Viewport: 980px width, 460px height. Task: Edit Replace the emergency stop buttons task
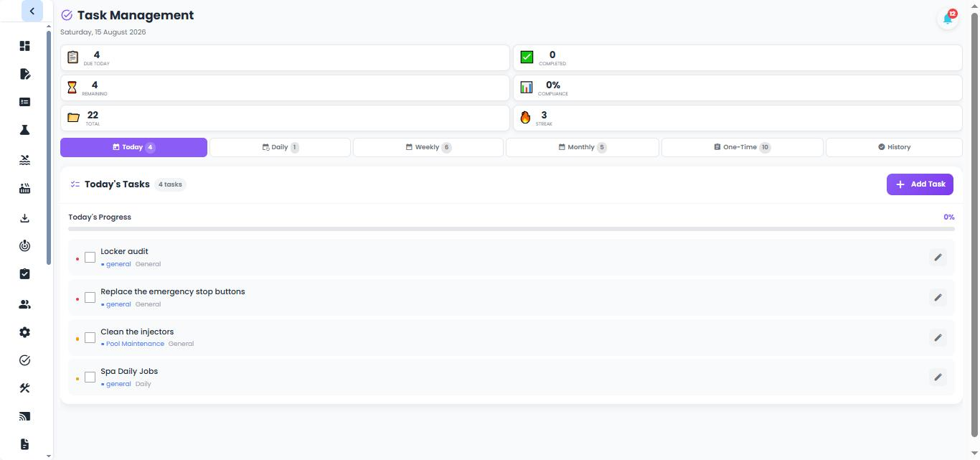(938, 297)
